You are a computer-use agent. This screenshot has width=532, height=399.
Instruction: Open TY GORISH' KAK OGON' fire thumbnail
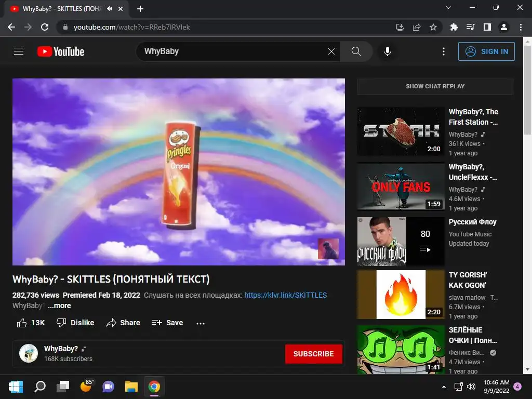click(401, 295)
